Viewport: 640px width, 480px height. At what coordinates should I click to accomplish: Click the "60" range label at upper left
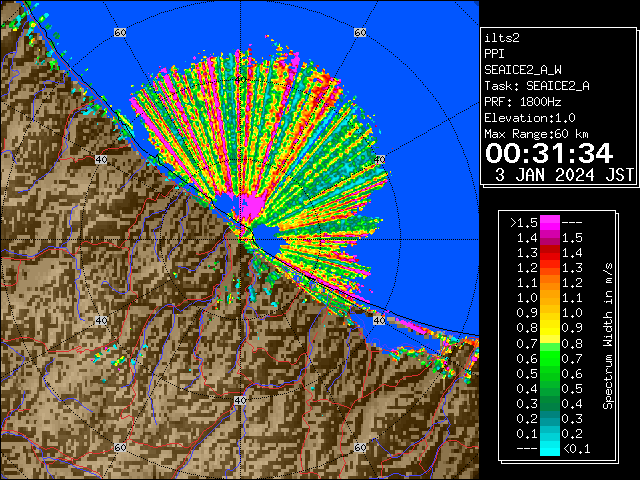point(120,32)
